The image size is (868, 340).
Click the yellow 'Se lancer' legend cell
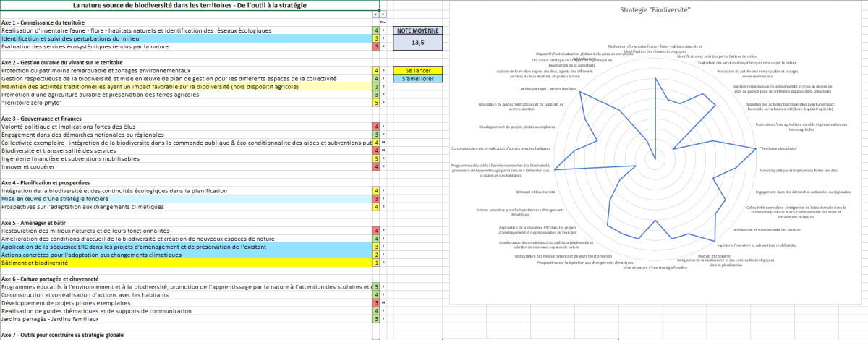[418, 70]
